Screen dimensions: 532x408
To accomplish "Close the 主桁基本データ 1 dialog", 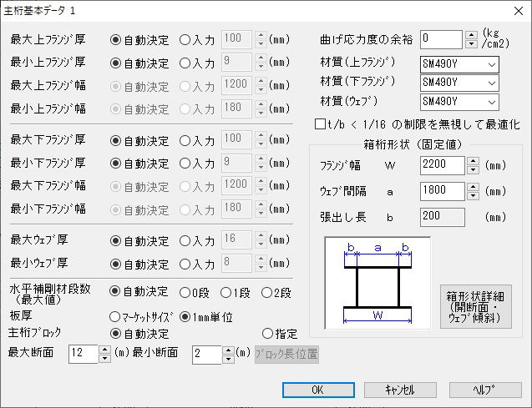I will coord(519,11).
